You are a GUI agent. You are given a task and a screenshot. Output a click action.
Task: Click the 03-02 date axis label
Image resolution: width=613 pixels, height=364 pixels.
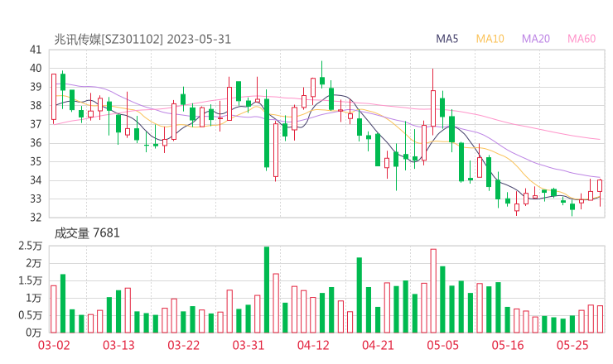(54, 346)
